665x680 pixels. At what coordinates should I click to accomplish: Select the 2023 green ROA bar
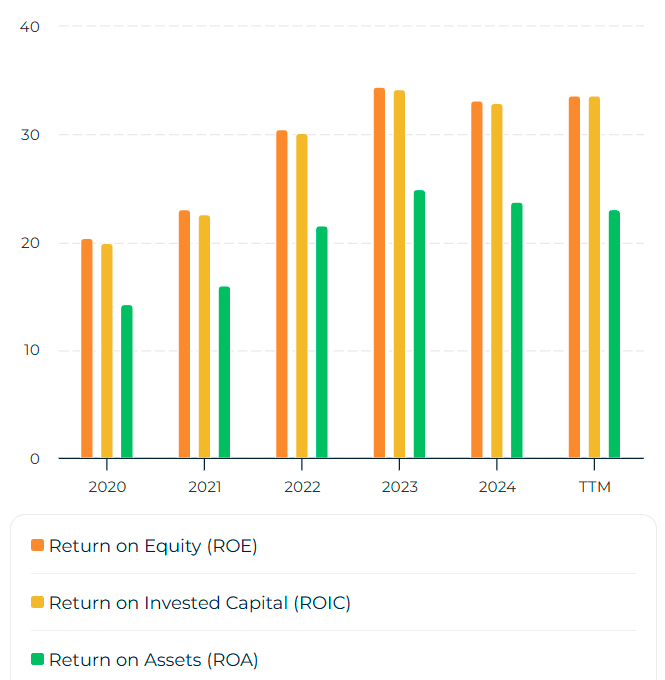419,324
